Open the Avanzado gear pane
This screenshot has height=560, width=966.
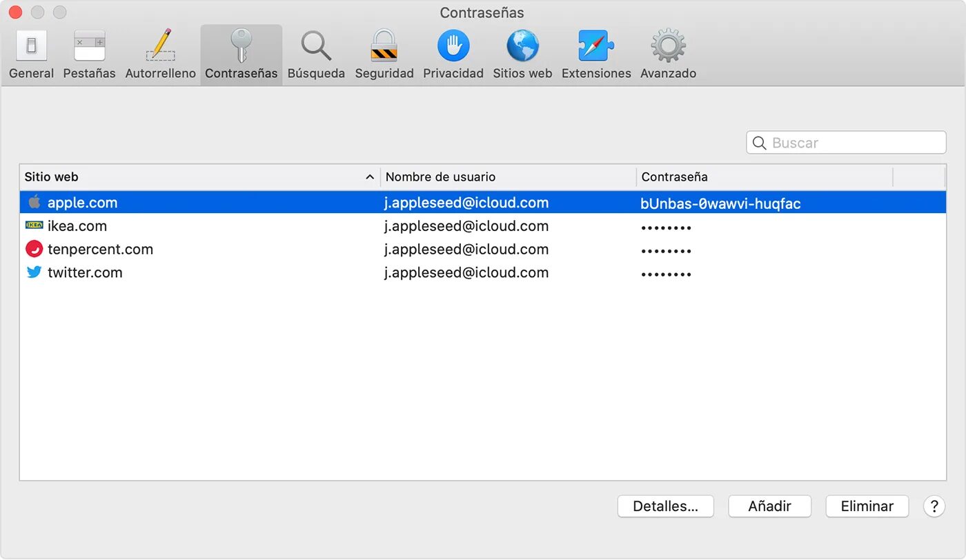pyautogui.click(x=668, y=55)
